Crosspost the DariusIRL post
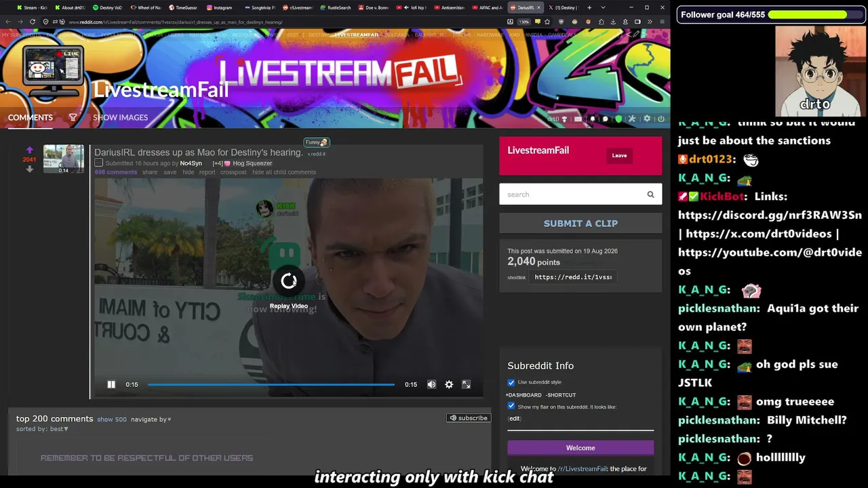The width and height of the screenshot is (868, 488). (x=233, y=172)
